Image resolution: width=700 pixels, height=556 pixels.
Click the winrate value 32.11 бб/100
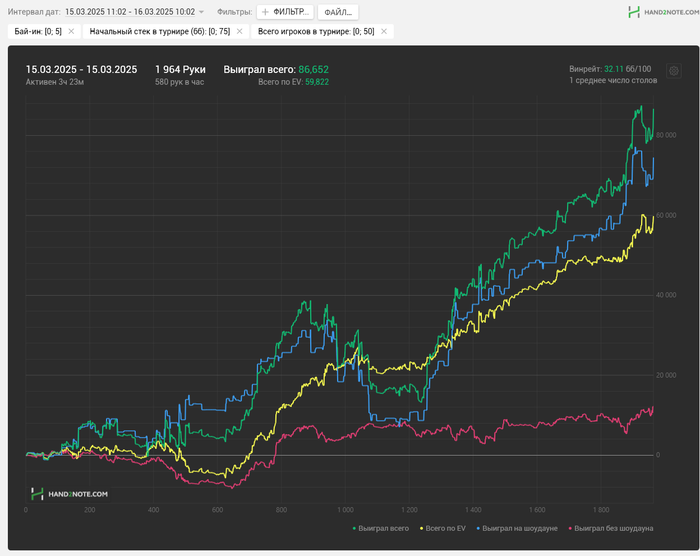627,69
